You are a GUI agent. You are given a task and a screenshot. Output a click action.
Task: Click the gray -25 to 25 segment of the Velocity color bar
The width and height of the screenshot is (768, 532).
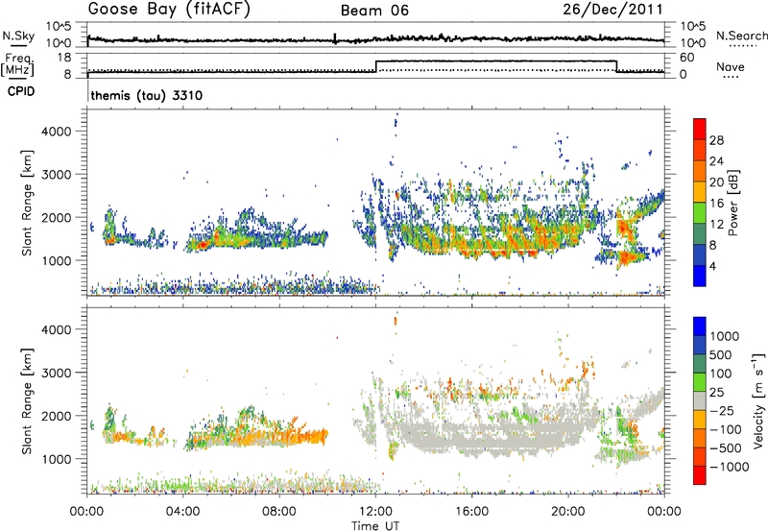click(700, 401)
